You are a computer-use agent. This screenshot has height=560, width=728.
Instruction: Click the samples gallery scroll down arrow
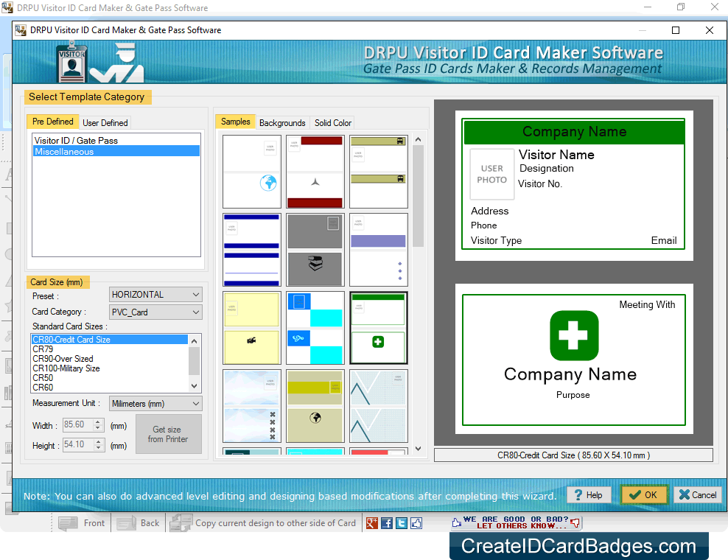pos(418,449)
